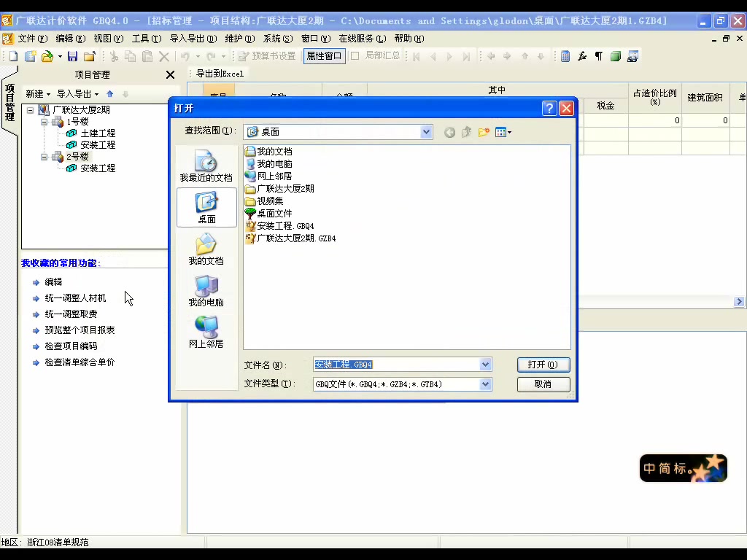Image resolution: width=747 pixels, height=560 pixels.
Task: Open the view mode dropdown in dialog
Action: tap(503, 132)
